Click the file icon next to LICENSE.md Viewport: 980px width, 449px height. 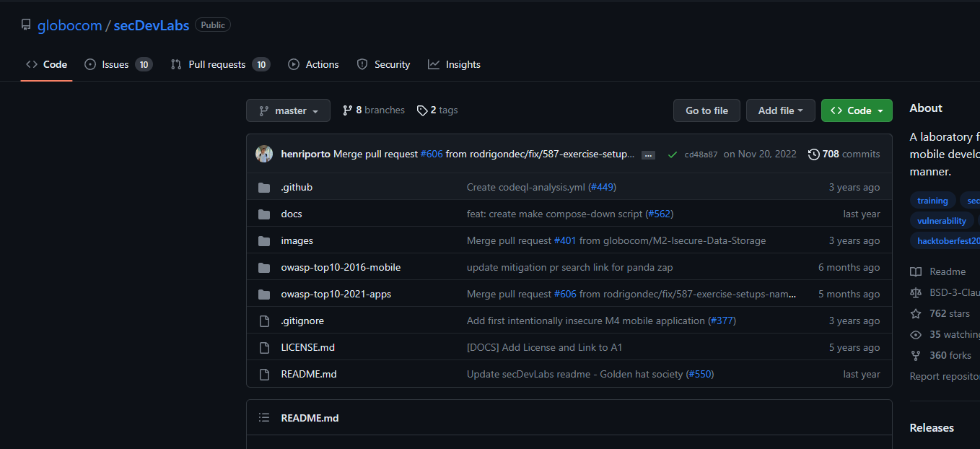point(264,347)
